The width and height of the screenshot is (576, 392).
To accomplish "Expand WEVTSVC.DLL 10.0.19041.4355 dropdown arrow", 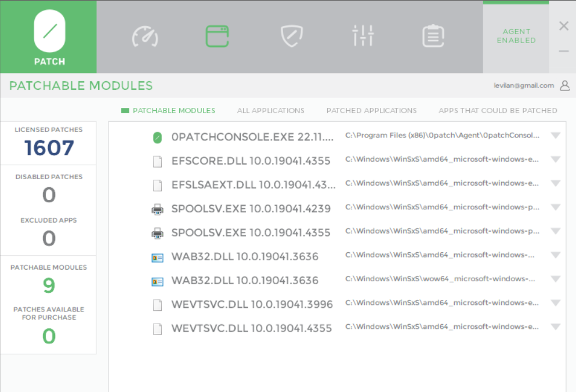I will click(x=555, y=327).
